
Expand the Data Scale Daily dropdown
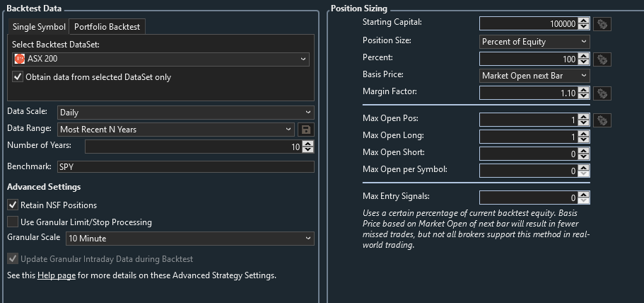185,113
